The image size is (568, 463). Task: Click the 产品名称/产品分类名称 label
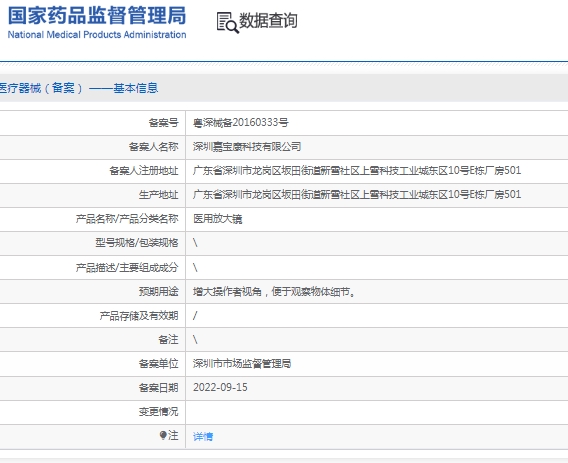click(x=127, y=219)
